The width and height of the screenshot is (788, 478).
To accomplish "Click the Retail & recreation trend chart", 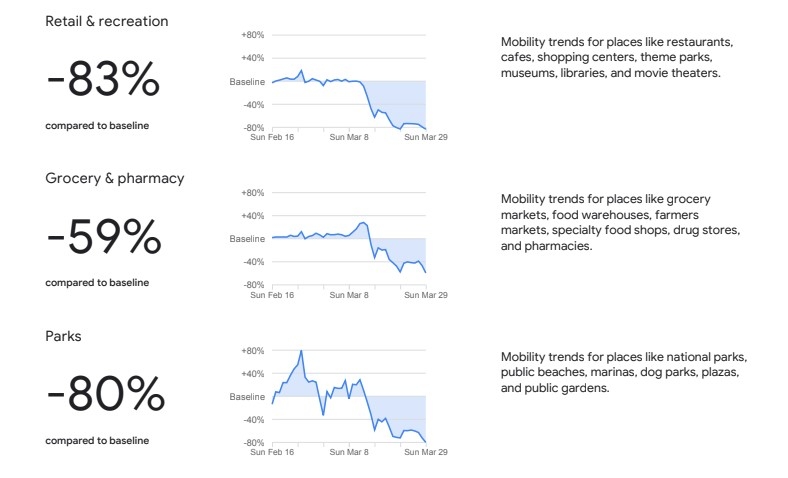I will coord(349,82).
